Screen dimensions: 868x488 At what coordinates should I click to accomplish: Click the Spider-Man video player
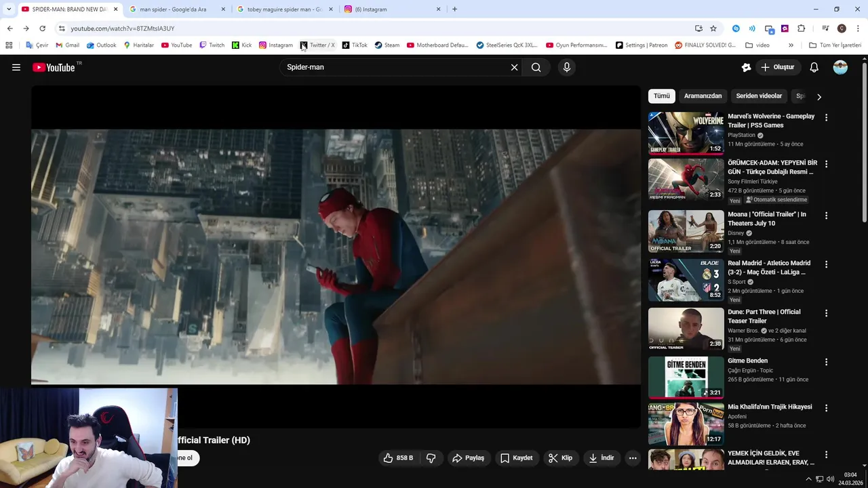pos(336,256)
